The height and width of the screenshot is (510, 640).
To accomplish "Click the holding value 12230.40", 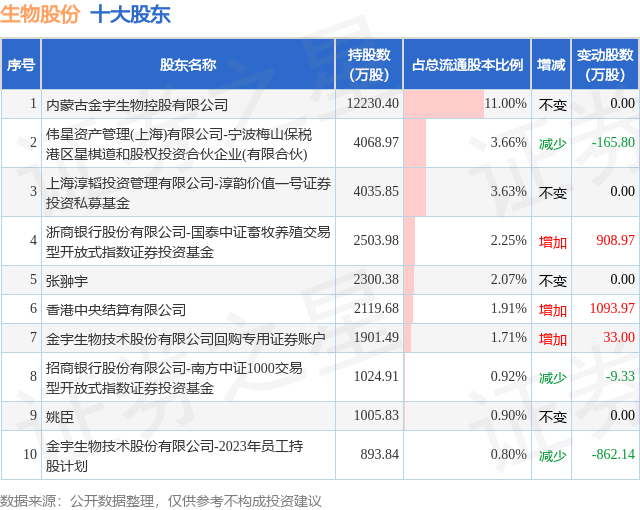I will [x=373, y=103].
